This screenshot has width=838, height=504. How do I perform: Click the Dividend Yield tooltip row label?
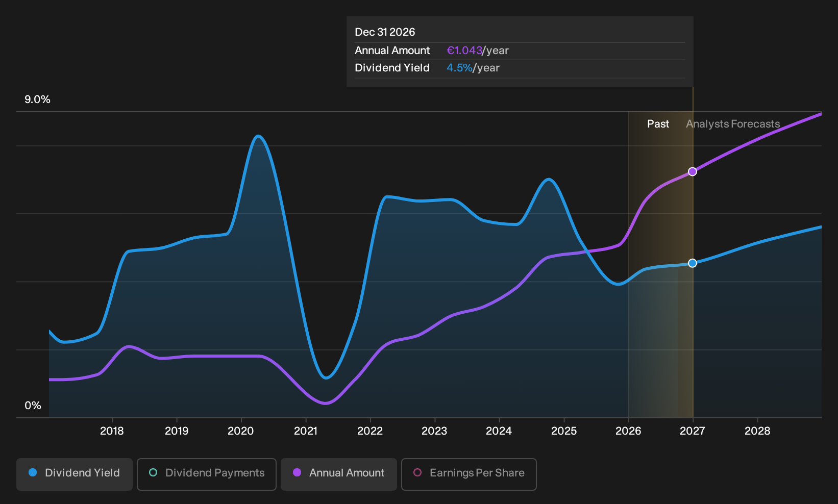(x=392, y=68)
